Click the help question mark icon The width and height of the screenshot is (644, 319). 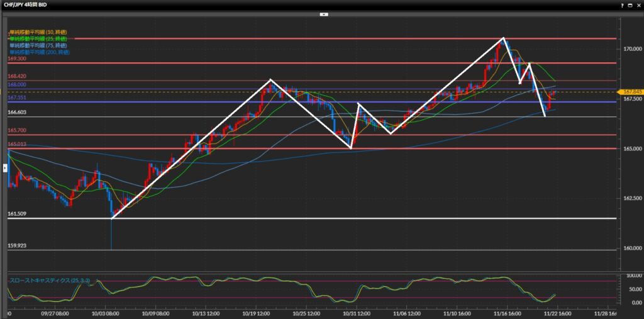tap(621, 5)
